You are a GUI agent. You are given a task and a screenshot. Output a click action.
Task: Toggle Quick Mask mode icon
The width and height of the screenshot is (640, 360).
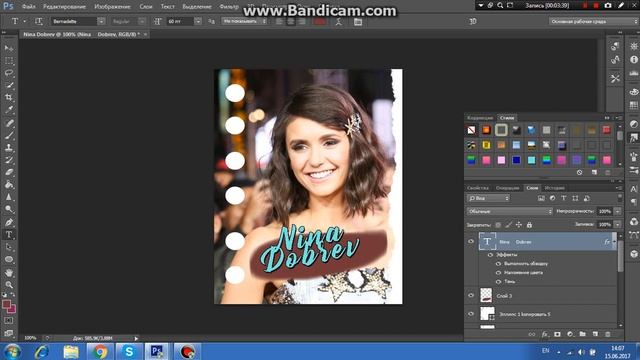click(x=9, y=321)
